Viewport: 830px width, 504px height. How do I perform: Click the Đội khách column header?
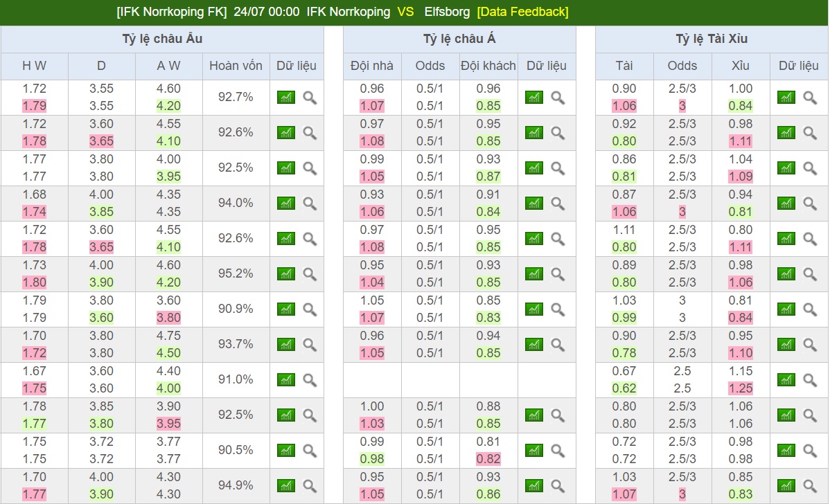point(488,66)
